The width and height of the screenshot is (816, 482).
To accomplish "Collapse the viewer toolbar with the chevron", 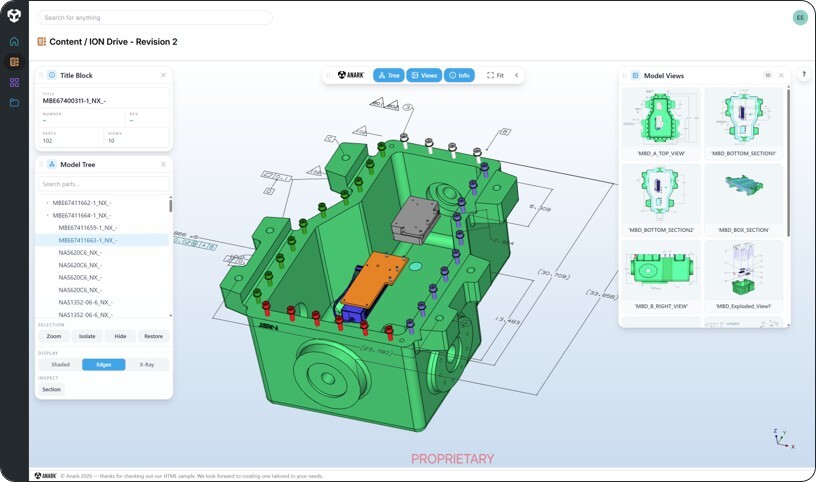I will 517,75.
